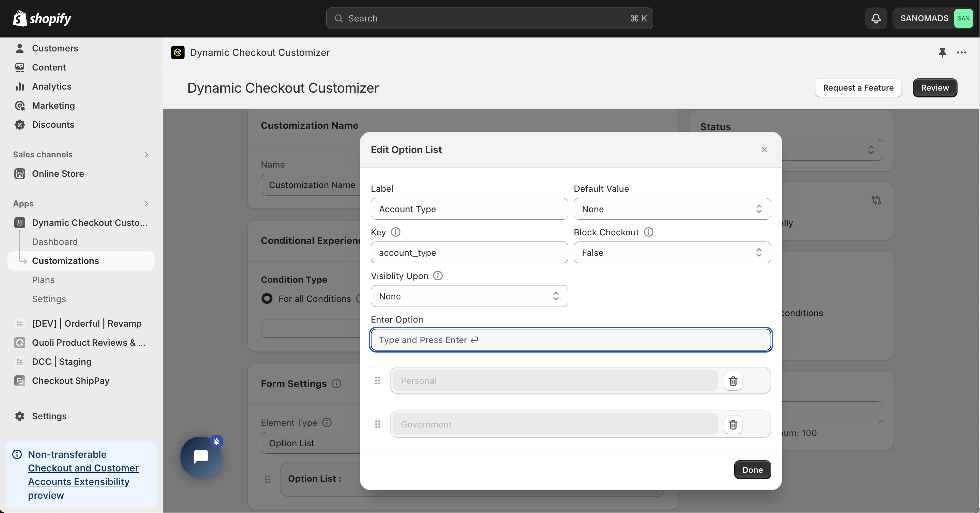
Task: Click the Visiblity Upon info icon
Action: [438, 276]
